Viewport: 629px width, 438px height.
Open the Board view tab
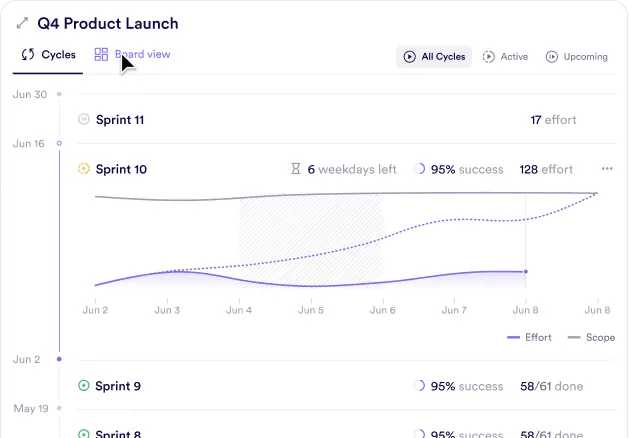point(132,55)
